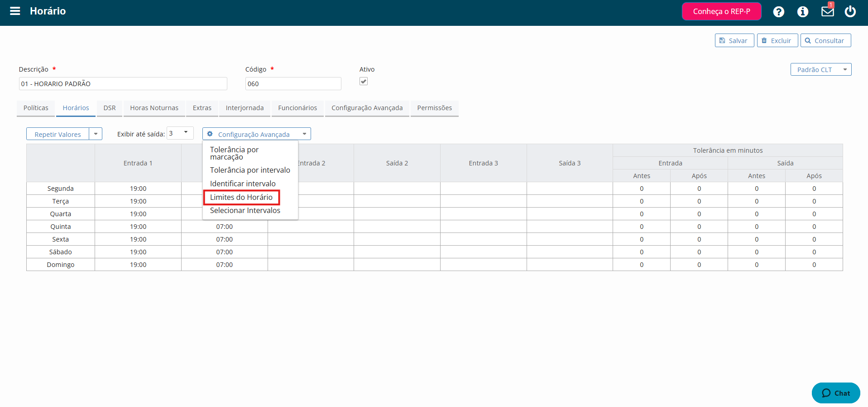Click the Segunda Saída 2 cell
The width and height of the screenshot is (868, 407).
coord(397,189)
